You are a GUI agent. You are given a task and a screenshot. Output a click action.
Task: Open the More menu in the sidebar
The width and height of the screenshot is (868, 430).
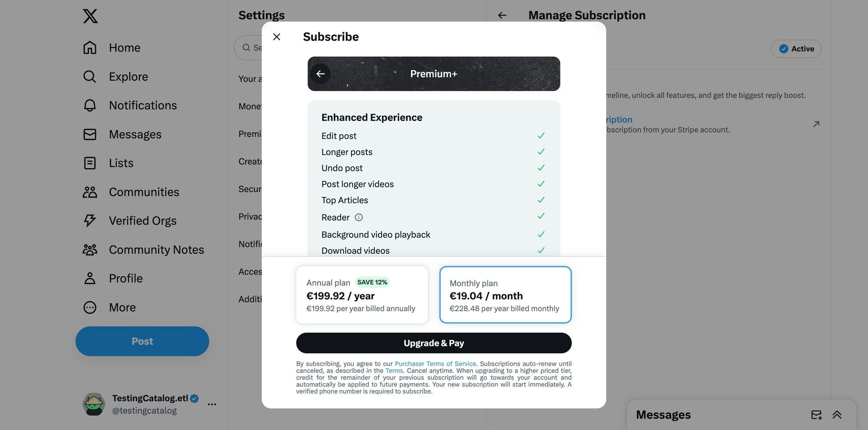tap(122, 307)
